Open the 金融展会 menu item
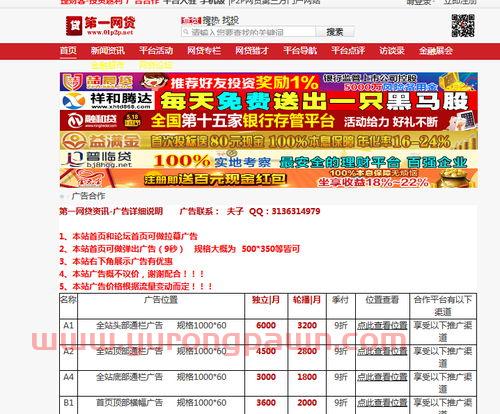The height and width of the screenshot is (414, 500). (x=436, y=51)
